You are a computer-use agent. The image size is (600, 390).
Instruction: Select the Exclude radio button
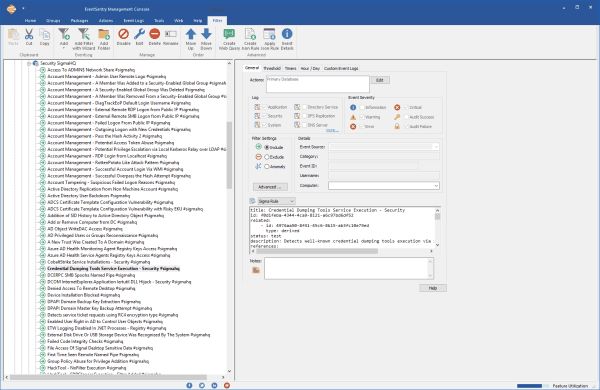[x=267, y=157]
